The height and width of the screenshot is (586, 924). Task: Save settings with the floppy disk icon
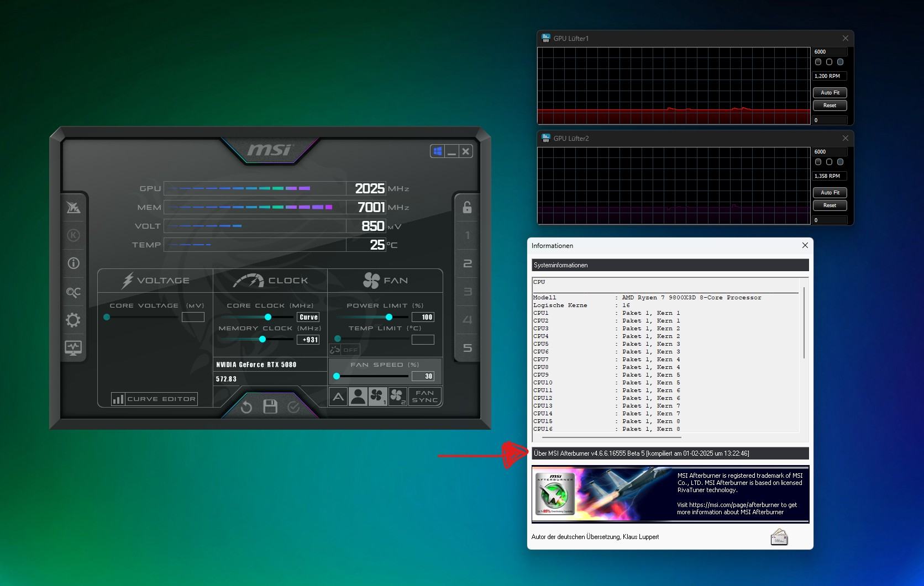(x=270, y=407)
